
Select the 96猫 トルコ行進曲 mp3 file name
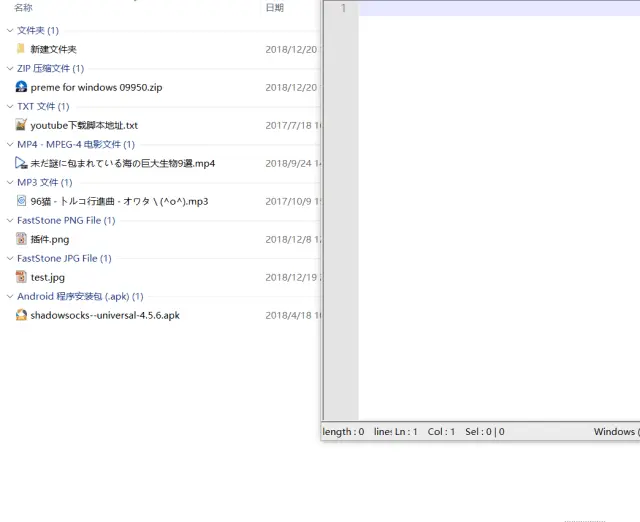[119, 201]
